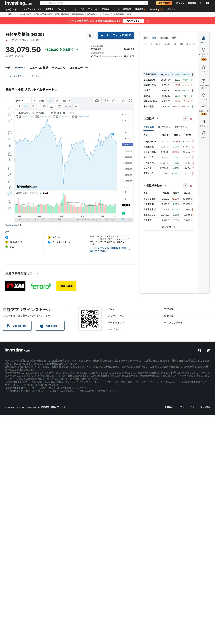This screenshot has width=215, height=644.
Task: Switch to candlestick chart style
Action: [x=19, y=106]
